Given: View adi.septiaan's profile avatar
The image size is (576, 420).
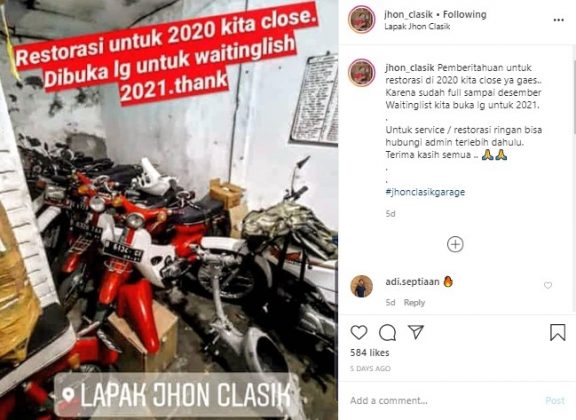Looking at the screenshot, I should [x=362, y=286].
